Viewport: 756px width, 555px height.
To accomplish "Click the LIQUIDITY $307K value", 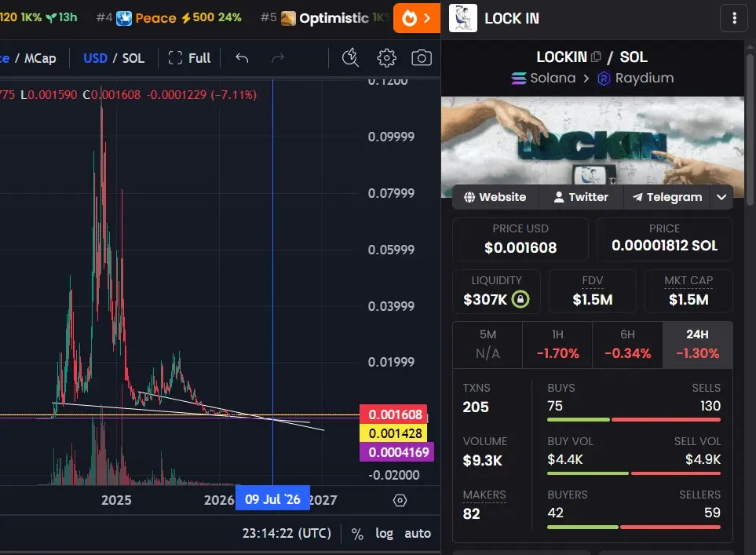I will tap(485, 300).
